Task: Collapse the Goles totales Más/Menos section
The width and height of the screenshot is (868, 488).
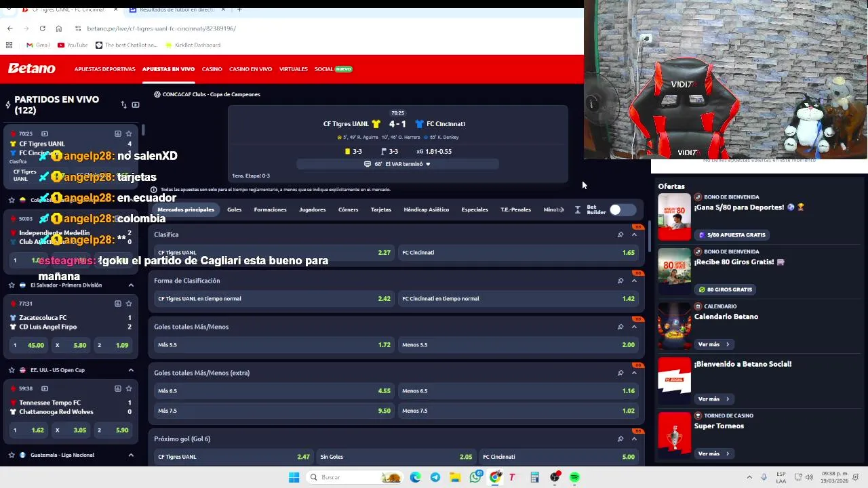Action: click(635, 327)
